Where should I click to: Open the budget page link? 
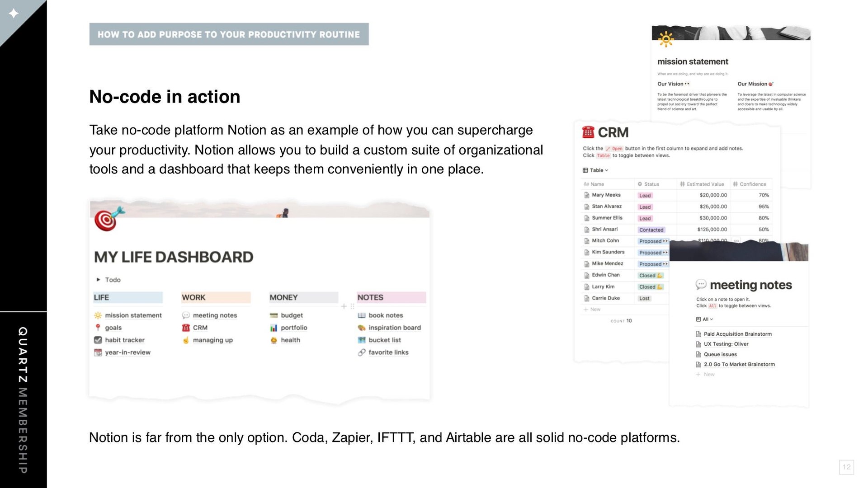(292, 315)
